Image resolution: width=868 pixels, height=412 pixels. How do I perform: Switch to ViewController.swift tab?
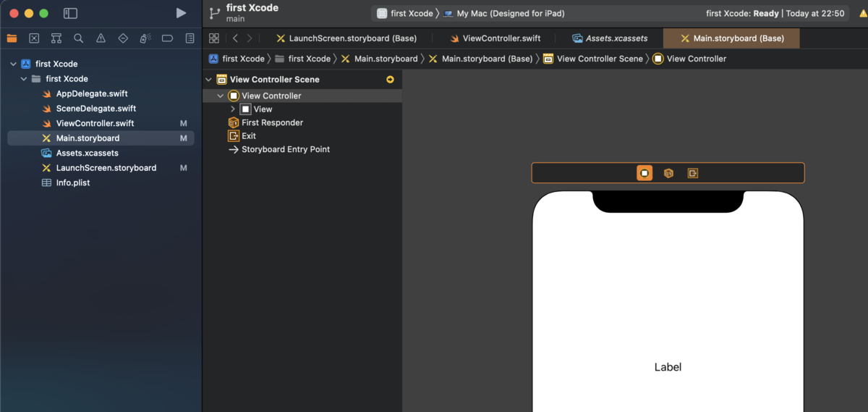click(495, 38)
